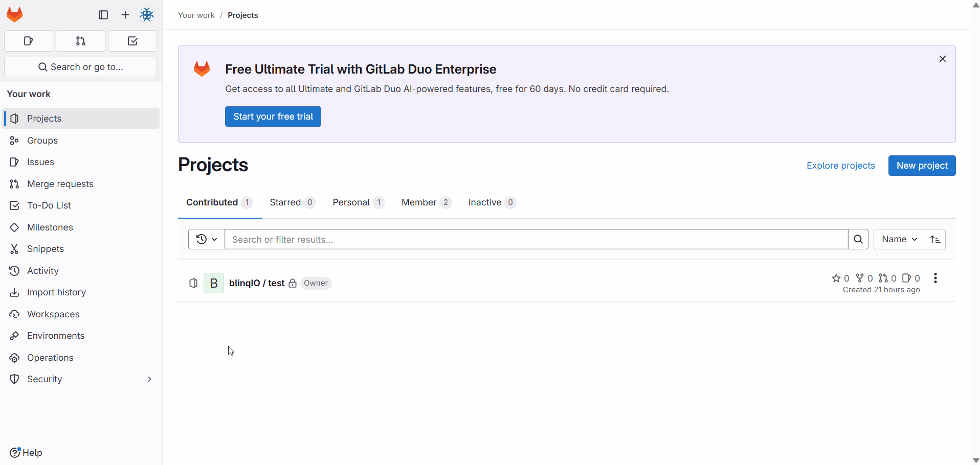Toggle the sort direction arrow
980x465 pixels.
936,239
